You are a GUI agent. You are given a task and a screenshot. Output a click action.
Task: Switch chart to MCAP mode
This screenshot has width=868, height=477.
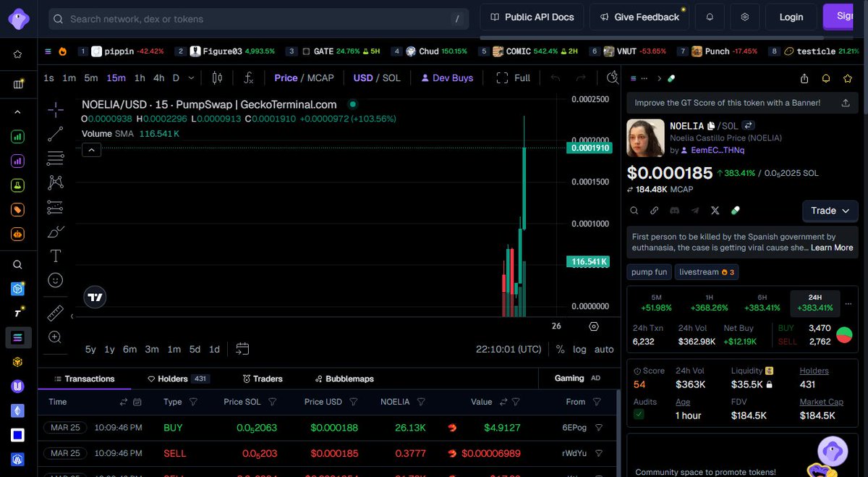point(320,77)
